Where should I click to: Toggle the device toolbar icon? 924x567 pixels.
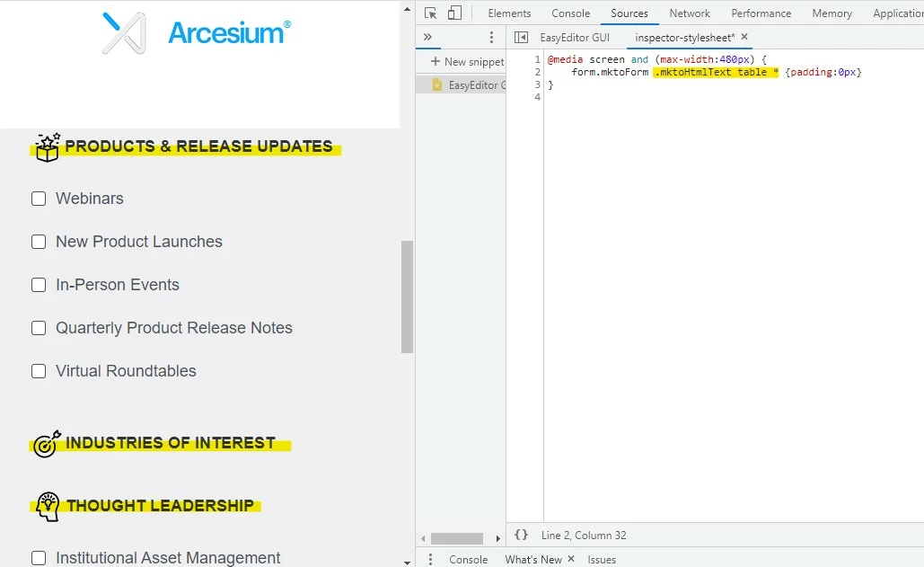tap(454, 13)
